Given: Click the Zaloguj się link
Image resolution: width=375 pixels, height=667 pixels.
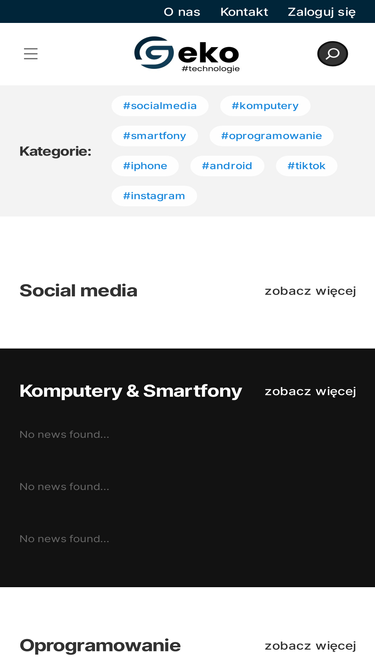Looking at the screenshot, I should pos(321,12).
